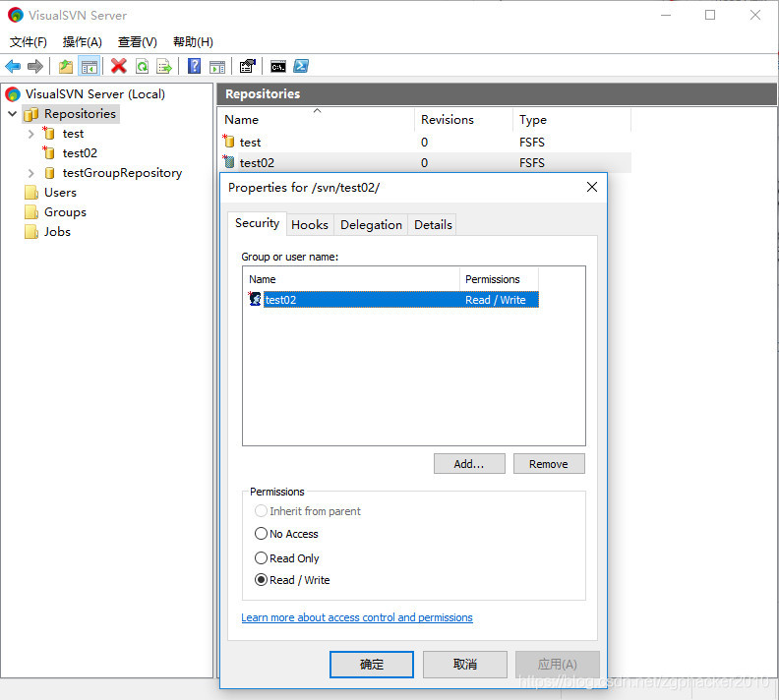Select the Read / Write radio button
The image size is (779, 700).
click(261, 580)
